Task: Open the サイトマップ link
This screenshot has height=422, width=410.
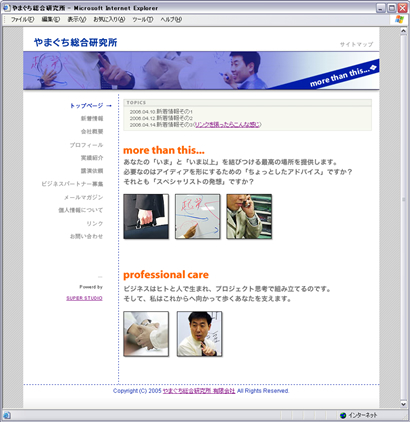Action: click(356, 44)
